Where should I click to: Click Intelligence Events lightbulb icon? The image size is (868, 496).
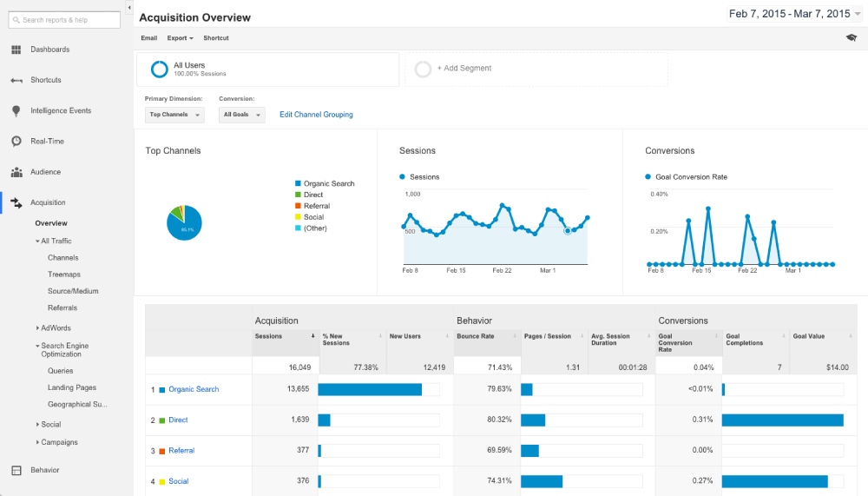click(x=16, y=111)
